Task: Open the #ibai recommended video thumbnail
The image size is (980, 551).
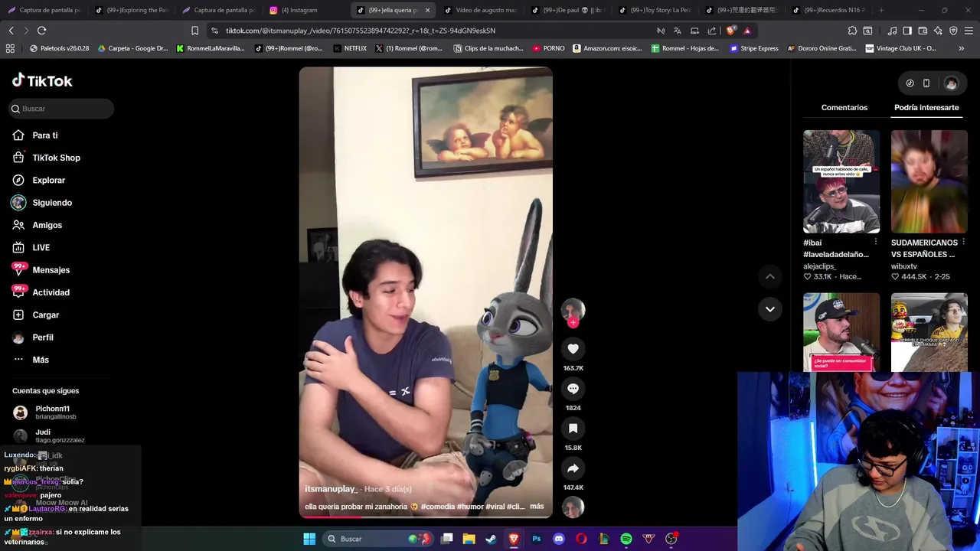Action: 841,181
